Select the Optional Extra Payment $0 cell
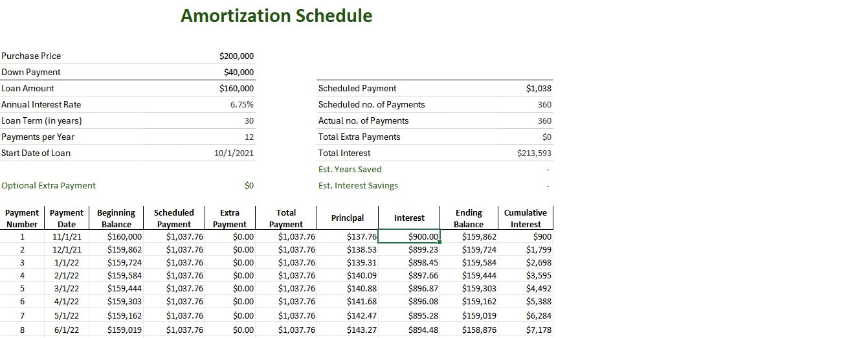The width and height of the screenshot is (868, 338). (x=249, y=185)
